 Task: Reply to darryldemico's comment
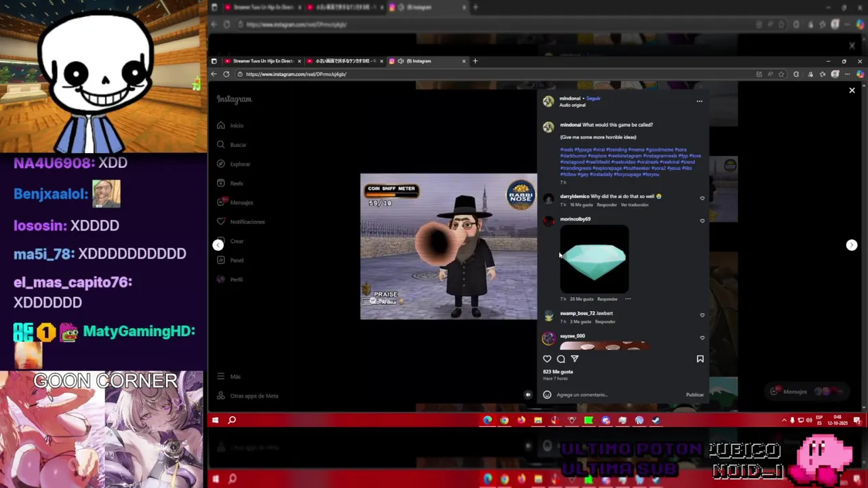pyautogui.click(x=606, y=205)
